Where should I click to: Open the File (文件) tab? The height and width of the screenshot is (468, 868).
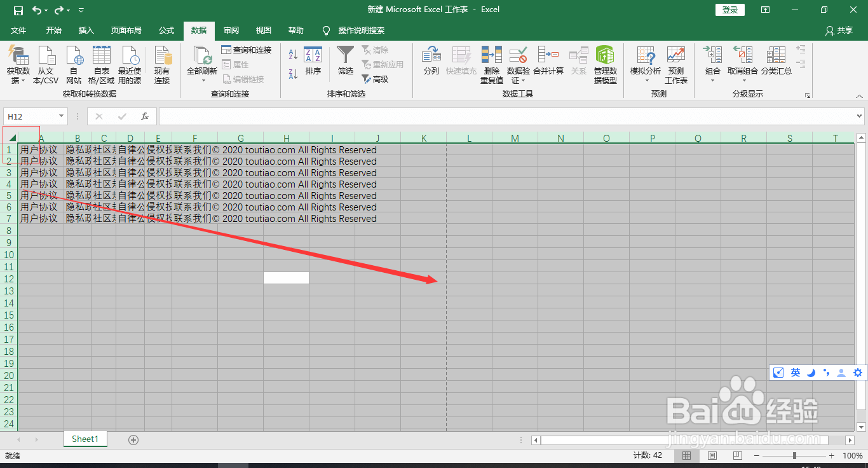18,30
